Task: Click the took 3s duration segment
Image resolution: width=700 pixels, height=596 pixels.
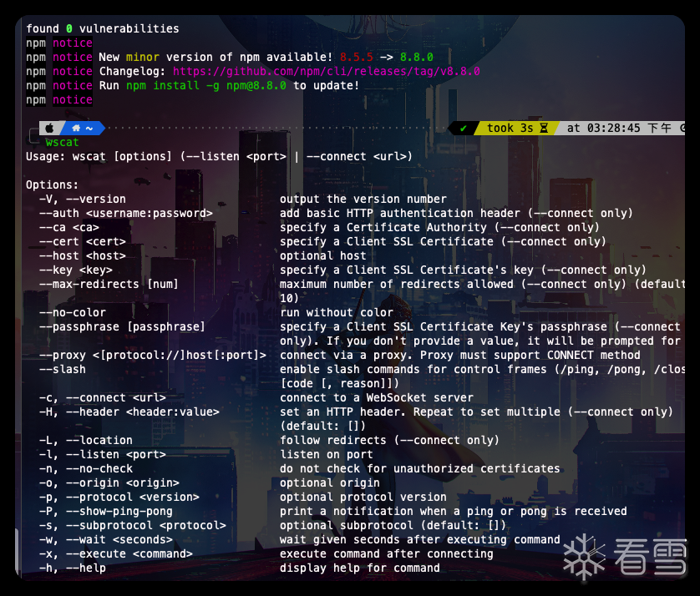Action: tap(510, 129)
